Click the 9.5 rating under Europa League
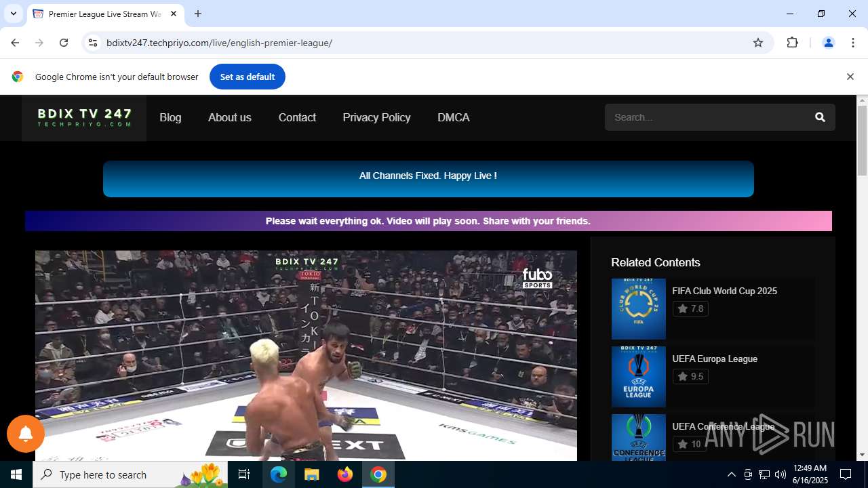The image size is (868, 488). pyautogui.click(x=690, y=376)
